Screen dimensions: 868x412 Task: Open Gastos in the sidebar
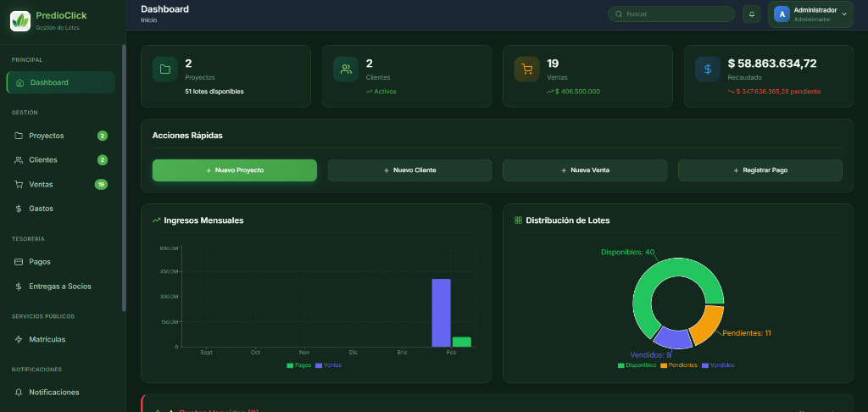click(61, 209)
